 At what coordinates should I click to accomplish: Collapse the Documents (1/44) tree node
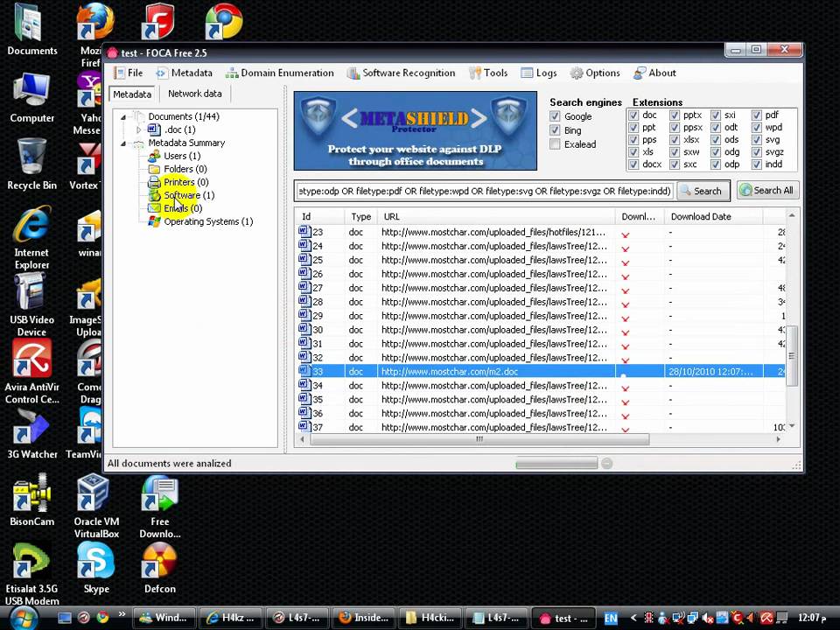pyautogui.click(x=123, y=116)
